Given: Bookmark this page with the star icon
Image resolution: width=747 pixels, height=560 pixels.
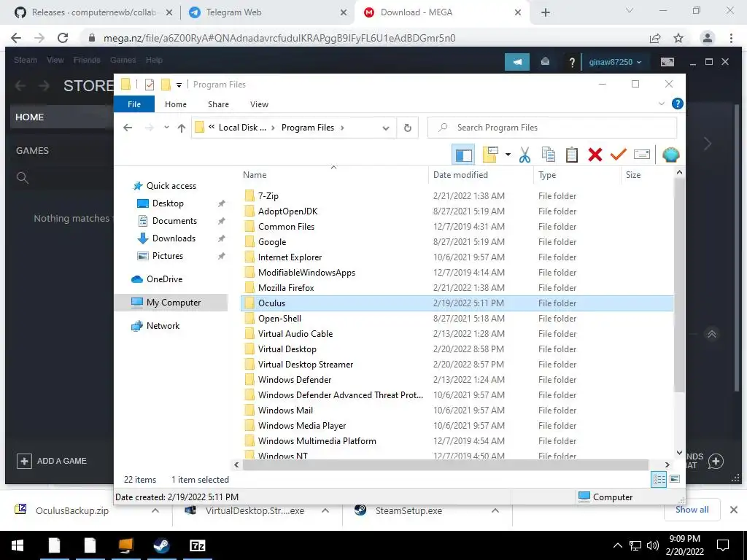Looking at the screenshot, I should (x=678, y=38).
